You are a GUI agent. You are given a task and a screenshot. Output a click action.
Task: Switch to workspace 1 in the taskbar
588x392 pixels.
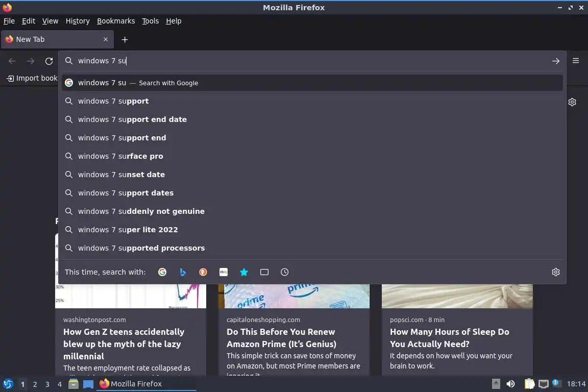[x=23, y=384]
